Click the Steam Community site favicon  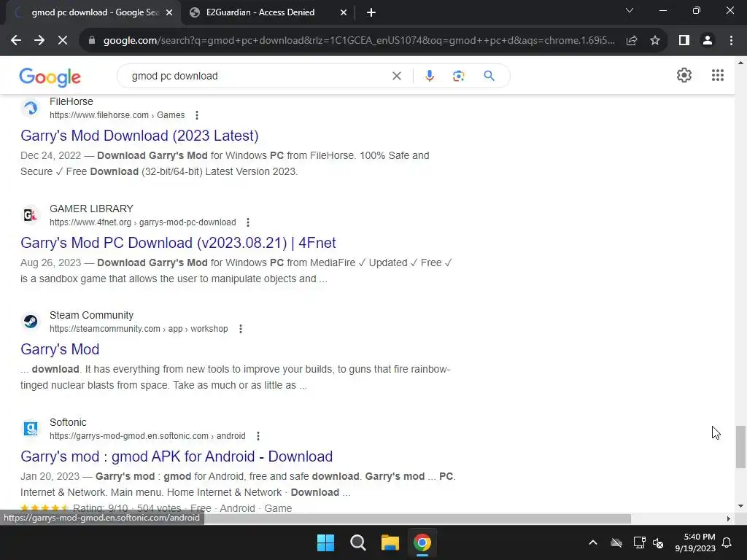31,322
